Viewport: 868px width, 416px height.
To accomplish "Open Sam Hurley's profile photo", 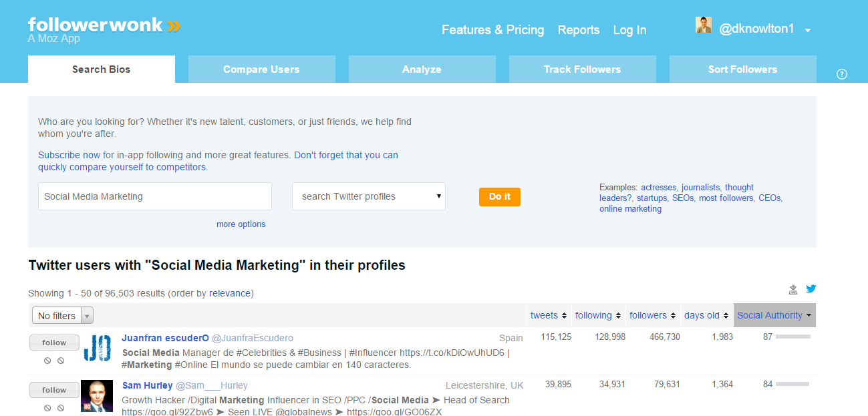I will (x=97, y=396).
